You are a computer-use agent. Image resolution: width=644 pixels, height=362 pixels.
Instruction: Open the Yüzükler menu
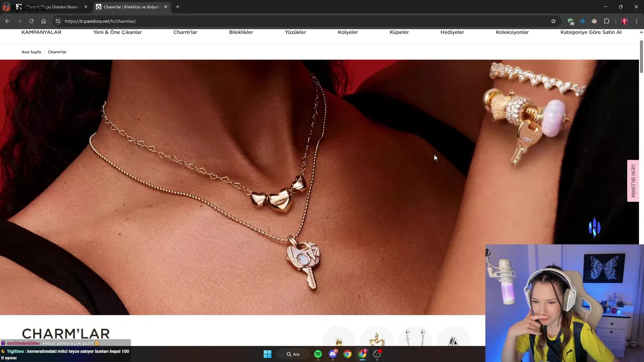click(295, 32)
